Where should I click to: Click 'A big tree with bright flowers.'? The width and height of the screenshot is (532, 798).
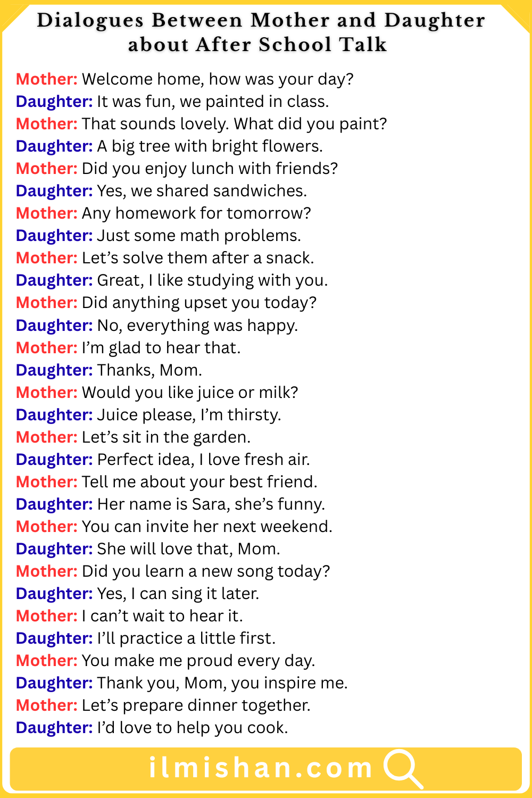click(x=210, y=146)
